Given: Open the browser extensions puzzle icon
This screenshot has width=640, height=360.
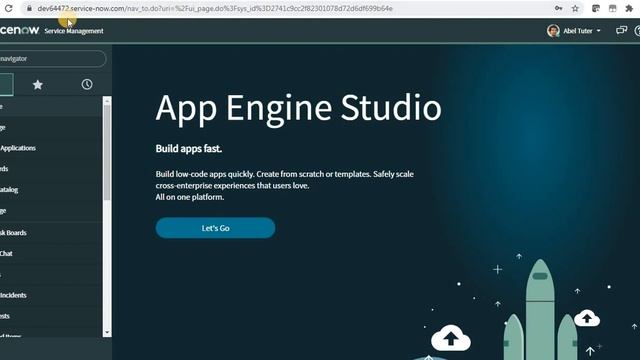Looking at the screenshot, I should 629,8.
